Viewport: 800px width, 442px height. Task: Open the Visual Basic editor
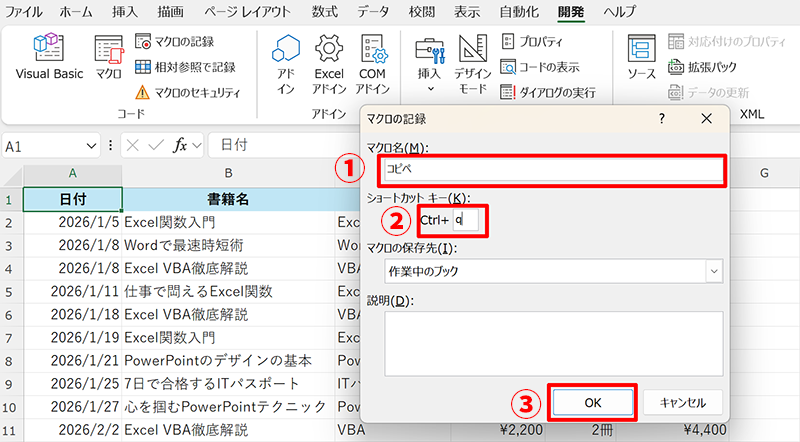pos(49,58)
